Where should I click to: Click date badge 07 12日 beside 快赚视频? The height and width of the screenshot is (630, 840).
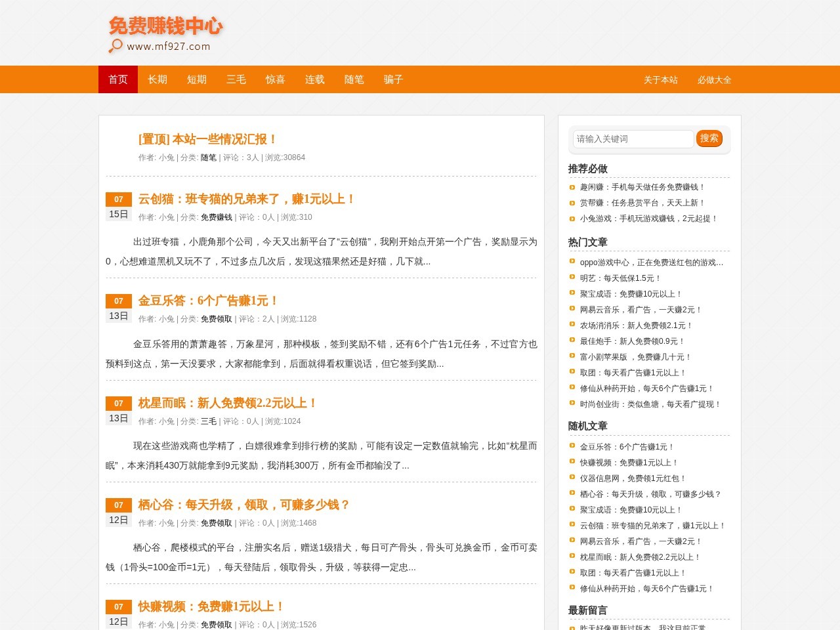pyautogui.click(x=119, y=614)
